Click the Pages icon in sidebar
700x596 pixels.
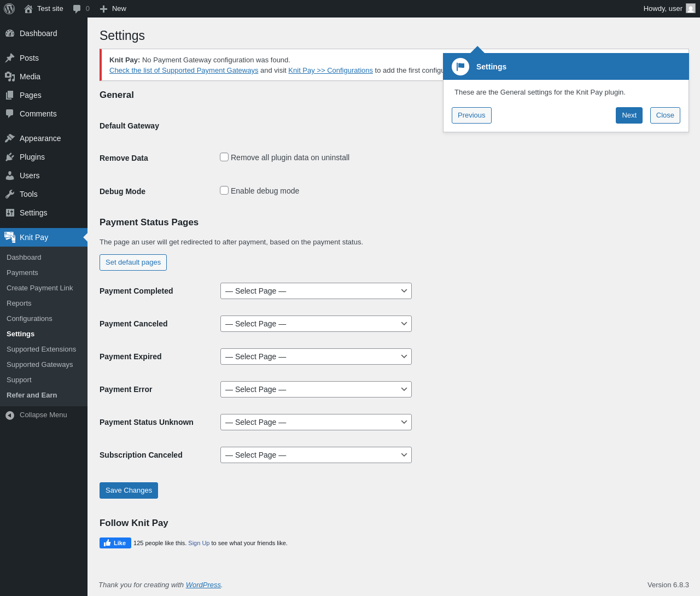point(10,95)
